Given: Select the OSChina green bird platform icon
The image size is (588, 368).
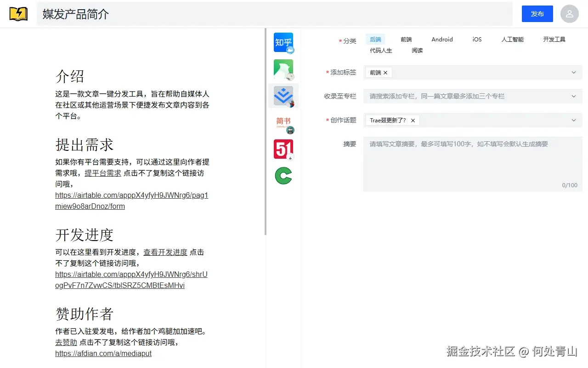Looking at the screenshot, I should [283, 69].
